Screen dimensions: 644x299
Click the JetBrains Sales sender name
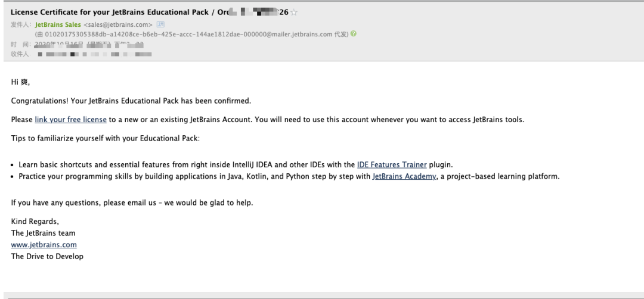(x=58, y=24)
